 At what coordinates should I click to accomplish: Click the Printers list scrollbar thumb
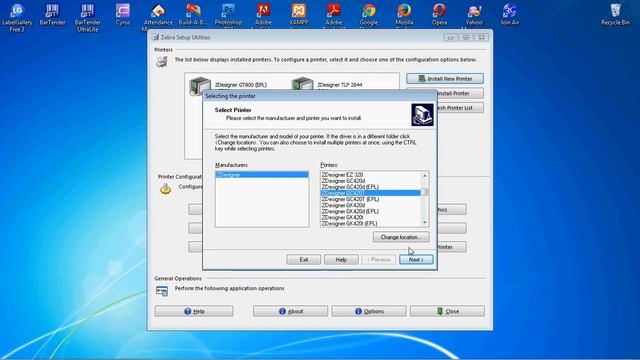coord(424,192)
